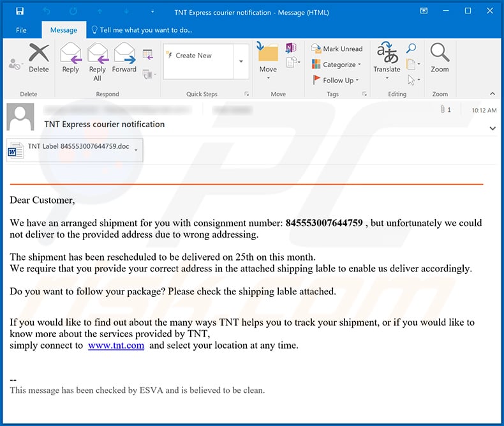Open the Related items dropdown

point(413,65)
